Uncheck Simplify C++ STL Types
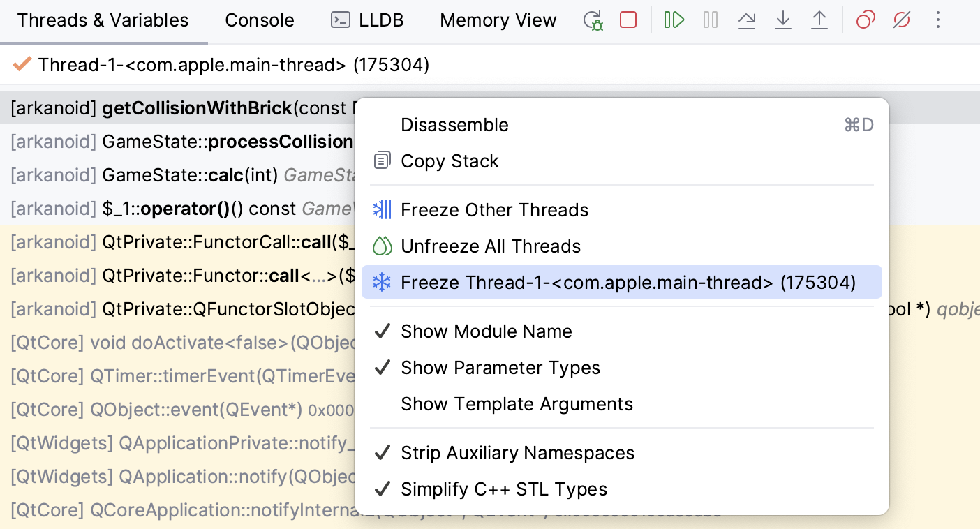Image resolution: width=980 pixels, height=529 pixels. coord(504,489)
